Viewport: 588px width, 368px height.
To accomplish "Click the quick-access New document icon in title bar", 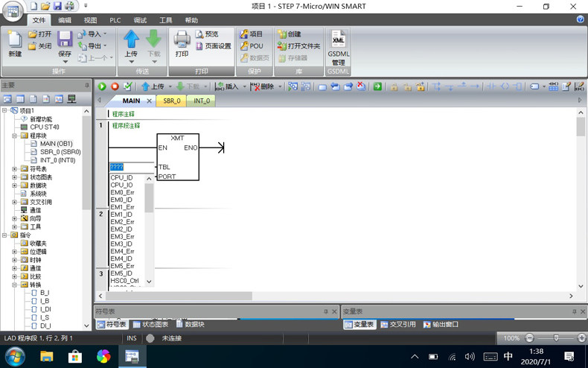I will click(x=33, y=6).
